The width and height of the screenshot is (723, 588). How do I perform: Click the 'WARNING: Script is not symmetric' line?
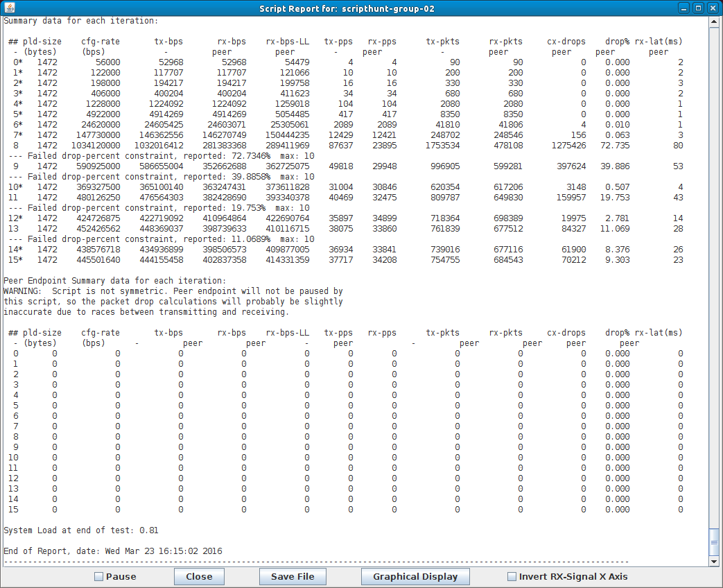173,291
